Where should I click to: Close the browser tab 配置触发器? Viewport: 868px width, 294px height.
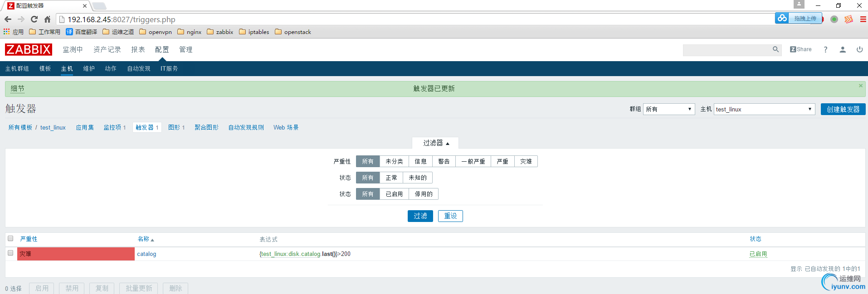(x=84, y=6)
